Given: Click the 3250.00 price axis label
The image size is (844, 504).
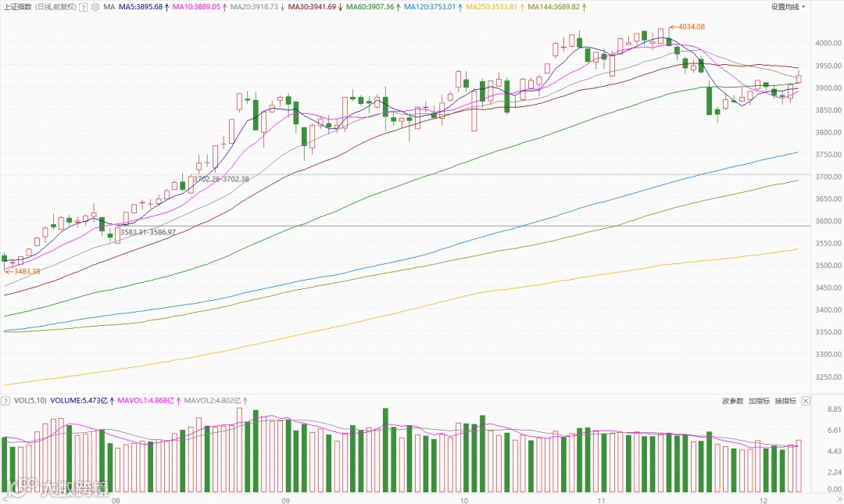Looking at the screenshot, I should pos(828,377).
